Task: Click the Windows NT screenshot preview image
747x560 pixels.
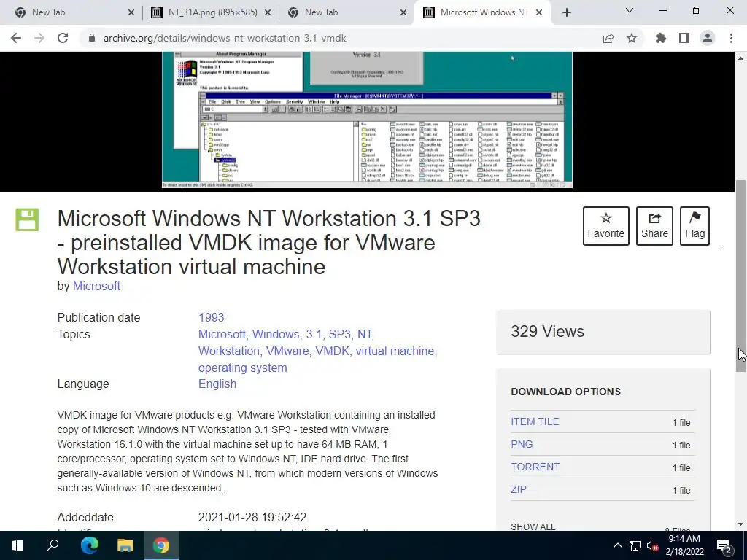Action: point(367,120)
